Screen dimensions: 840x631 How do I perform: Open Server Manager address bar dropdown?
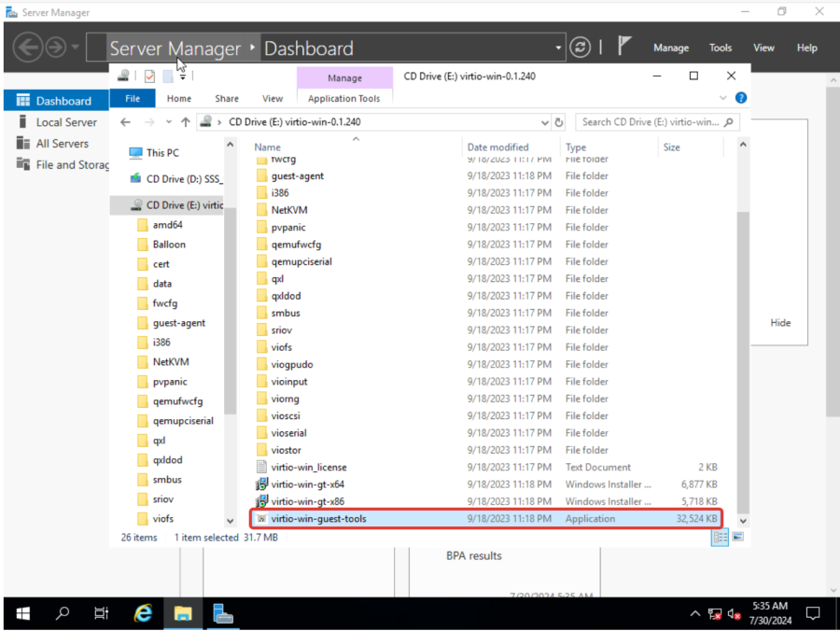558,48
